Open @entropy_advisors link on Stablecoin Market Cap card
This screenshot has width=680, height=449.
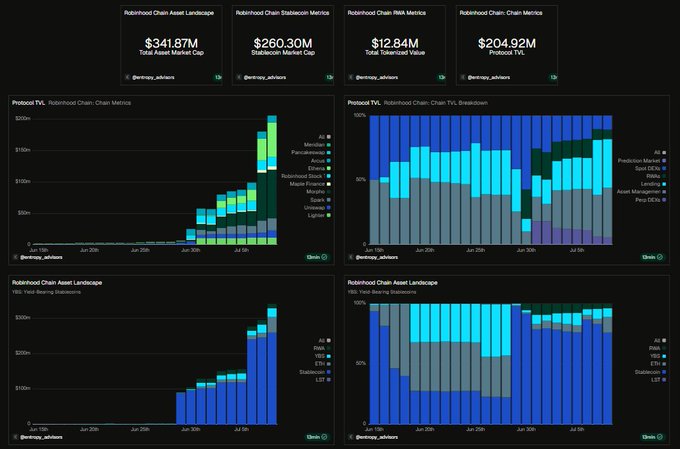tap(265, 77)
